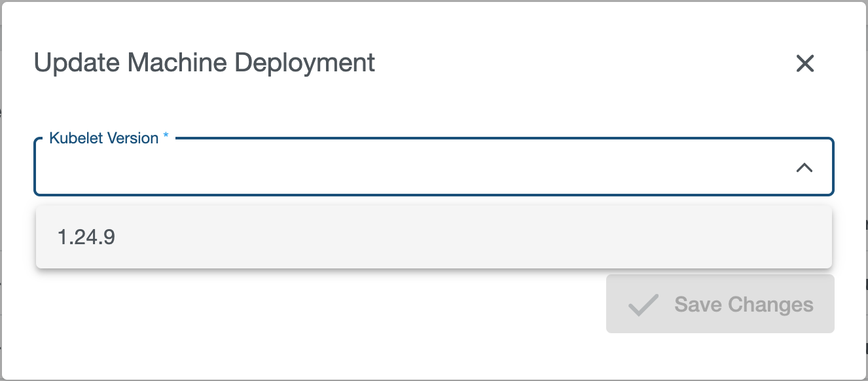Click the word Deployment in the dialog heading
This screenshot has width=868, height=381.
pos(304,63)
